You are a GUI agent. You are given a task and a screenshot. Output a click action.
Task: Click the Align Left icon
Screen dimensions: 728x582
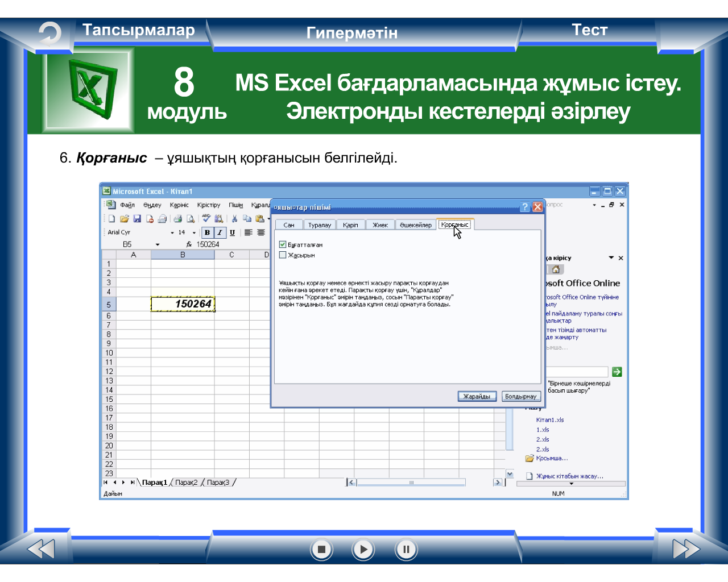point(249,232)
